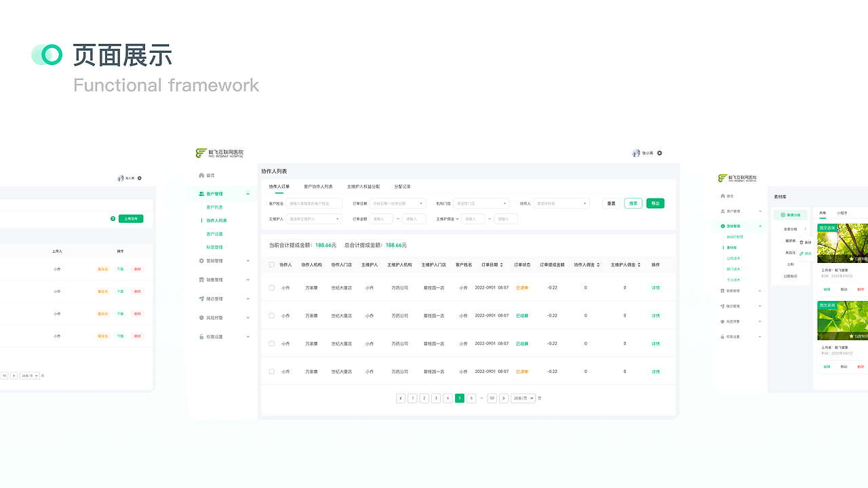Open 标签管理 in center sidebar submenu

214,247
